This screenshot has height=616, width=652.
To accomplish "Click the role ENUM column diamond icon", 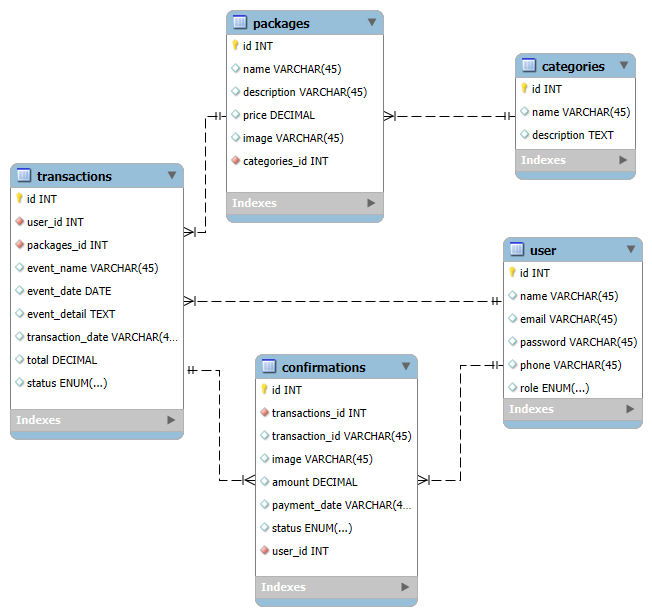I will coord(513,387).
